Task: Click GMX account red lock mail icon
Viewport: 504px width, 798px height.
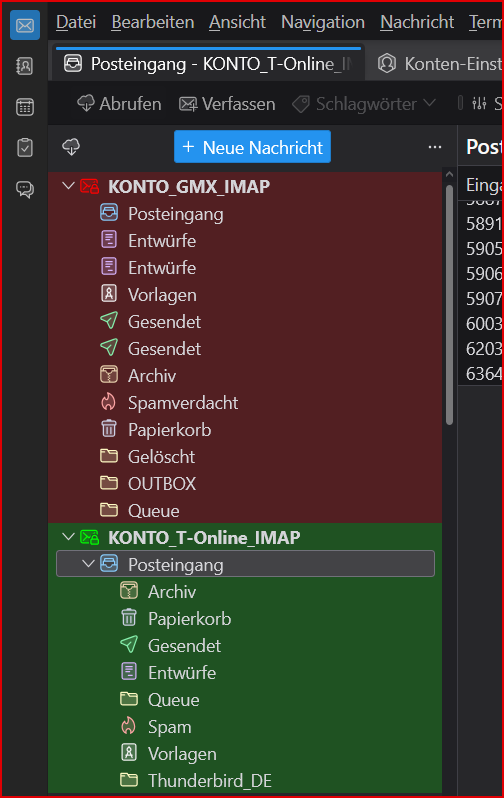Action: point(90,186)
